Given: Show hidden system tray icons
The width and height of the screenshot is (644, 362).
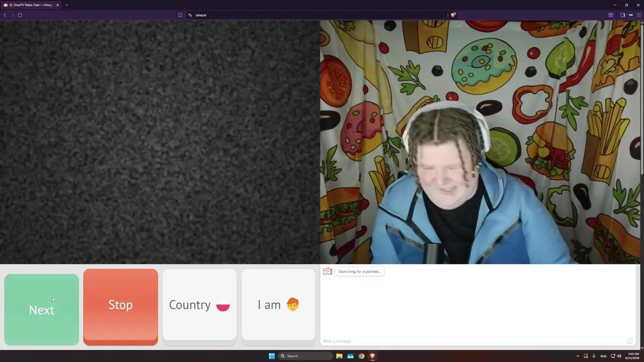Looking at the screenshot, I should [x=578, y=356].
